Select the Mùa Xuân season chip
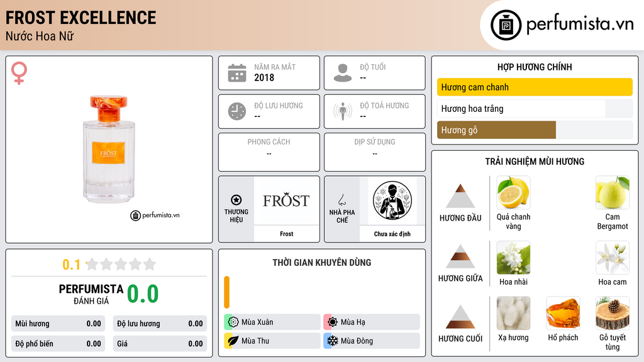 click(272, 322)
